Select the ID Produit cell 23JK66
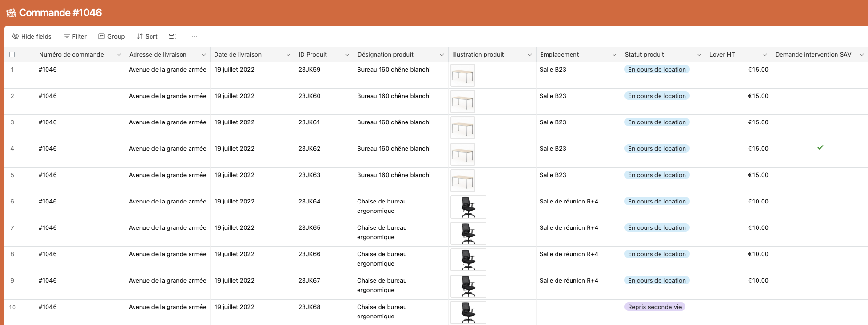 tap(309, 254)
